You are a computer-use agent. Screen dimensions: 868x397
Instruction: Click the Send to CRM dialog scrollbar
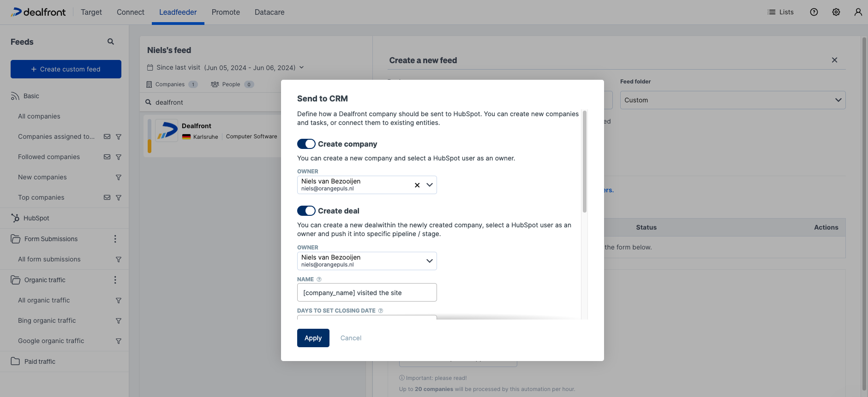coord(585,161)
